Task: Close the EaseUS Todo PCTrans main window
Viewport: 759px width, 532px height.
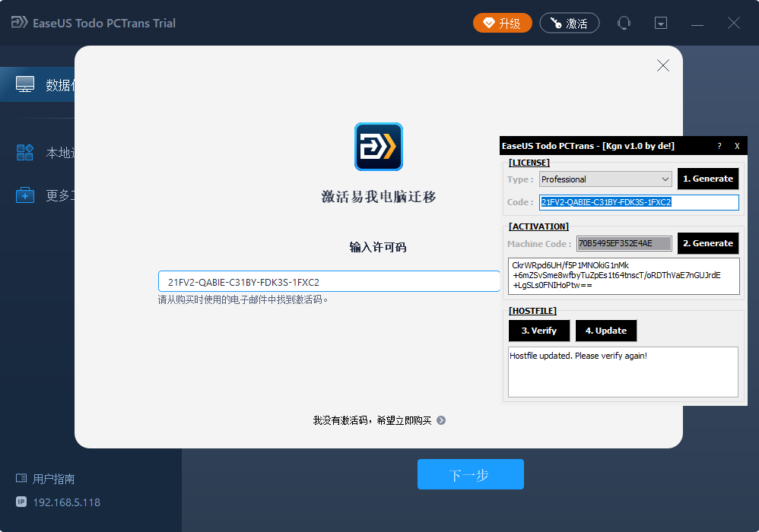Action: point(734,23)
